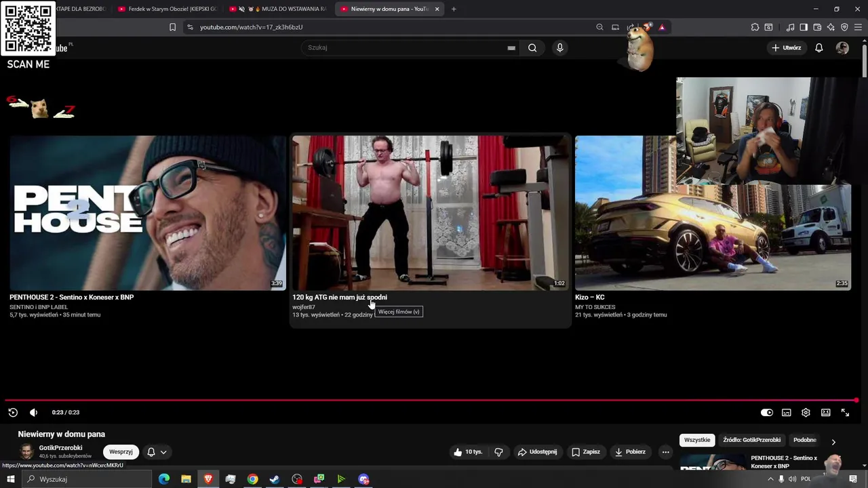The height and width of the screenshot is (488, 868).
Task: Open the Brave VPN shield icon
Action: pos(844,27)
